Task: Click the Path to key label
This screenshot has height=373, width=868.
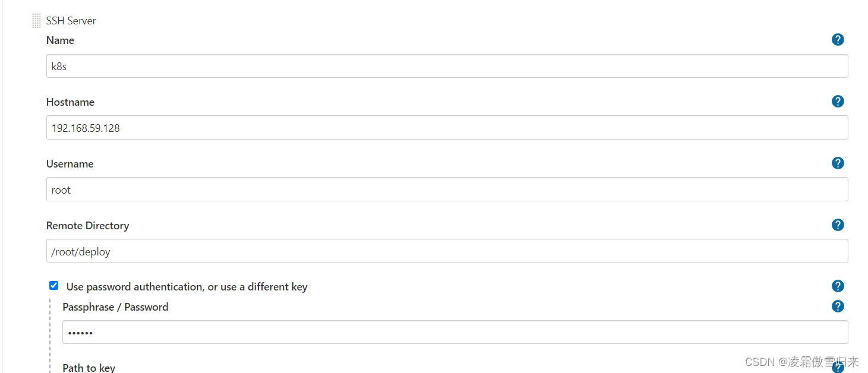Action: [x=89, y=368]
